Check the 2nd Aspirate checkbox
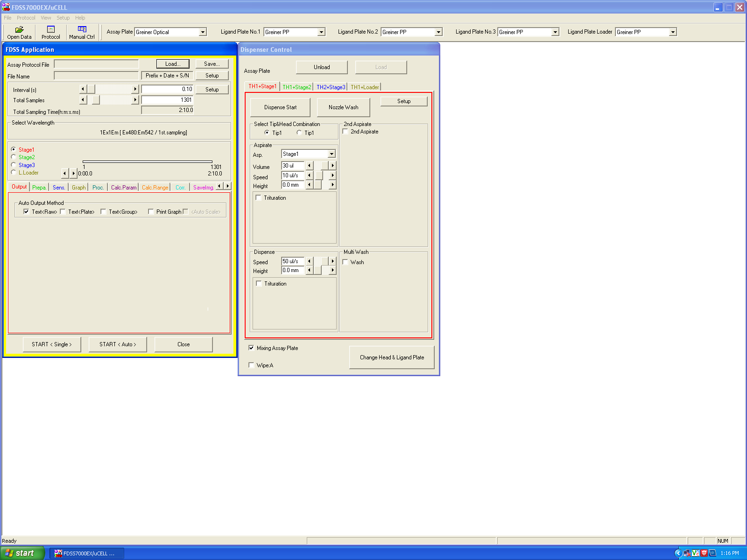The height and width of the screenshot is (560, 747). coord(345,132)
